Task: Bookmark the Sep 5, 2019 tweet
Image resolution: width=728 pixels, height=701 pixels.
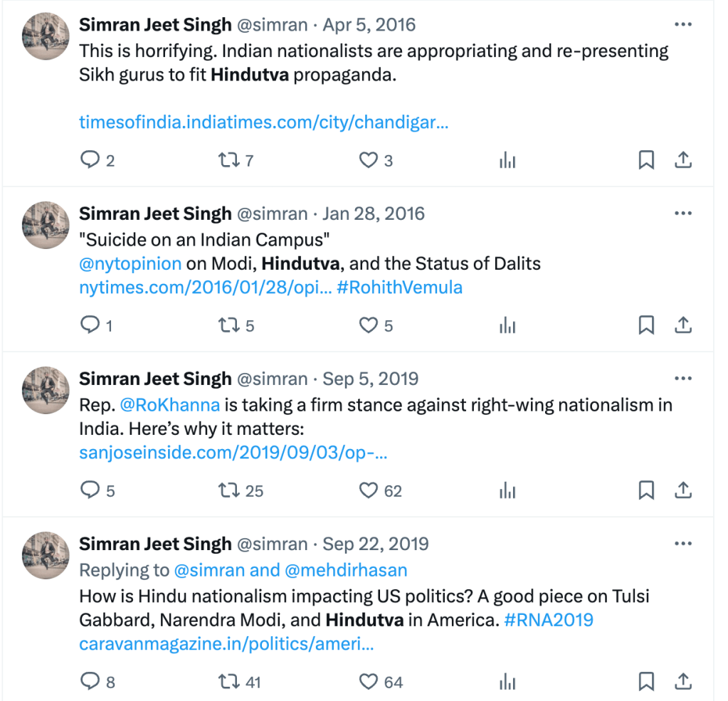Action: pyautogui.click(x=646, y=490)
